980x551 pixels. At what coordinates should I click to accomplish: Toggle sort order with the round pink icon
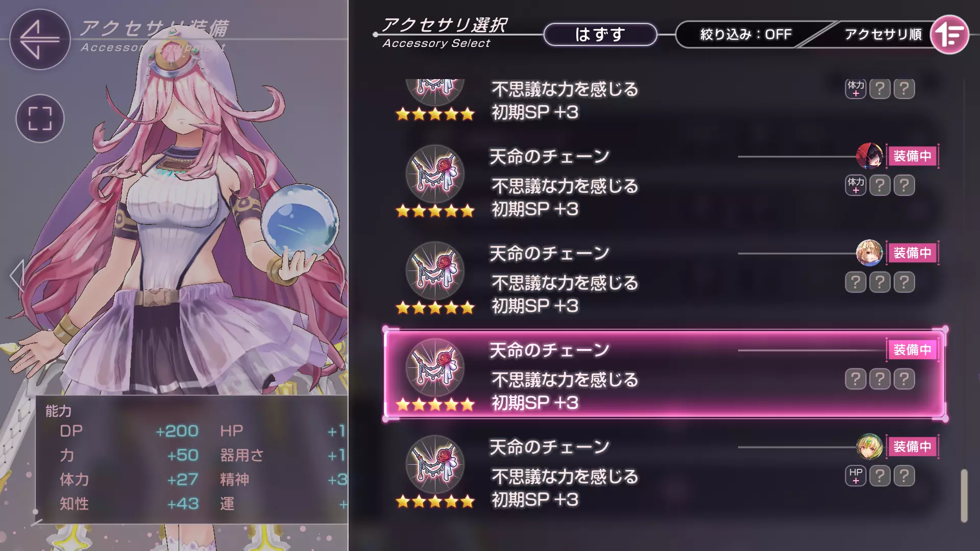[949, 34]
